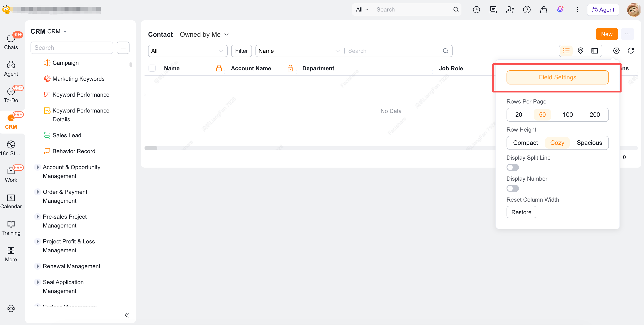
Task: Select 100 rows per page
Action: point(568,115)
